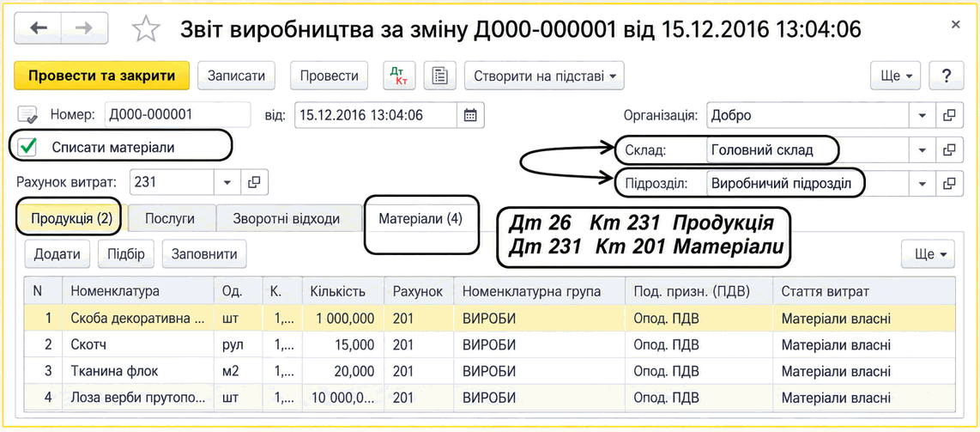Expand the Склад dropdown list

tap(922, 150)
